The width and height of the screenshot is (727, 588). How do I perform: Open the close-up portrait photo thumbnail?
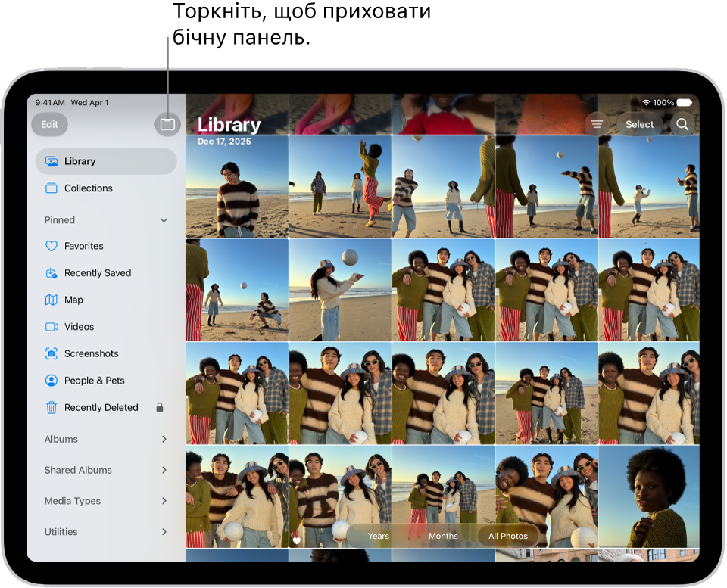(649, 496)
